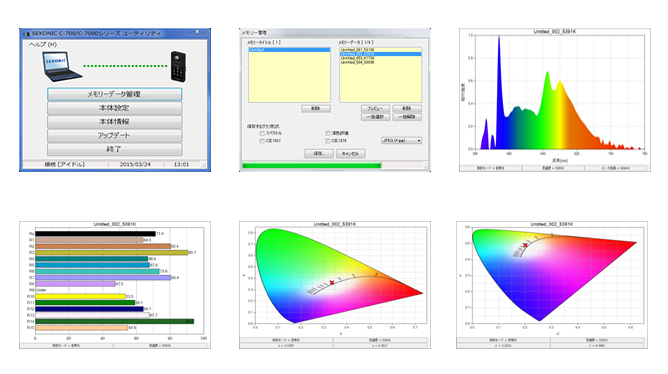
Task: Click the yellow R10 bar in rendering chart
Action: coord(81,296)
